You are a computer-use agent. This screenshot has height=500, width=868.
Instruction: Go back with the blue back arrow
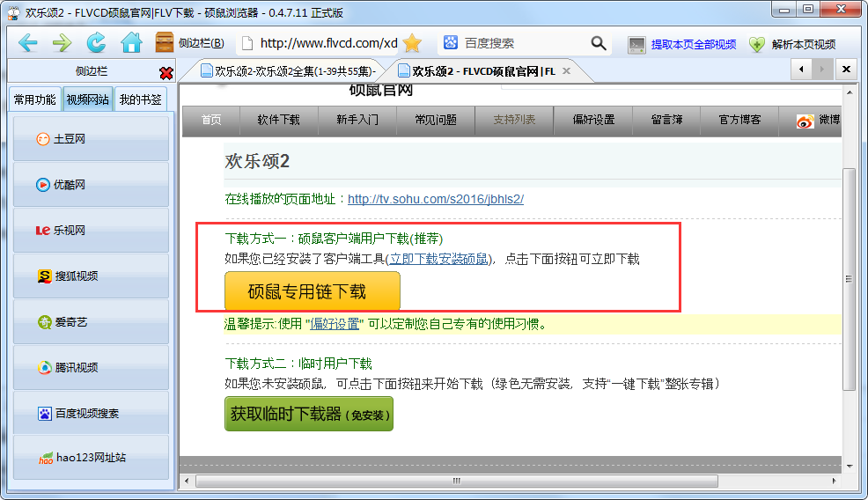27,42
